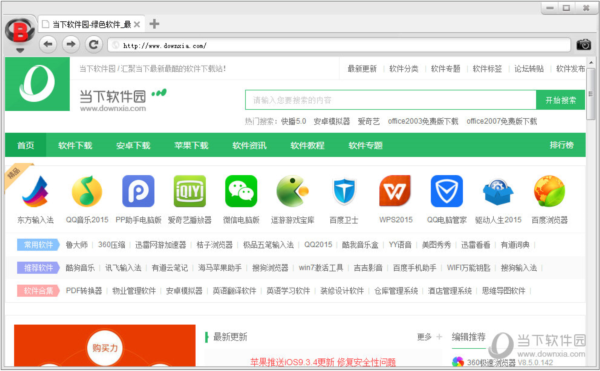Open the 苹果推送iOS9.3.4更新 news headline

click(x=323, y=362)
